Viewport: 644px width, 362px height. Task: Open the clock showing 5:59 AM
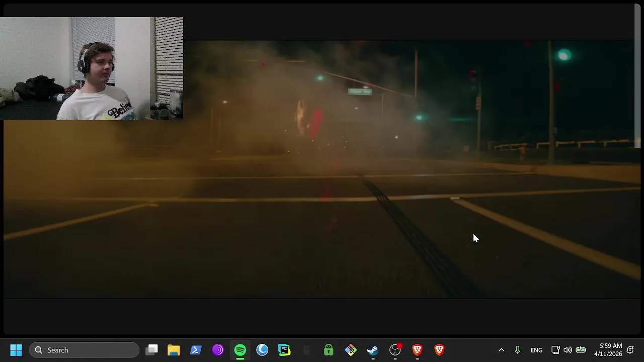[x=608, y=350]
